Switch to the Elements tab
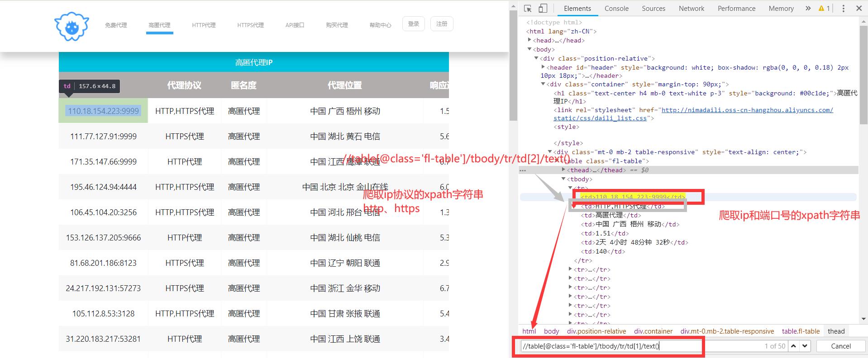The image size is (868, 358). pyautogui.click(x=577, y=9)
